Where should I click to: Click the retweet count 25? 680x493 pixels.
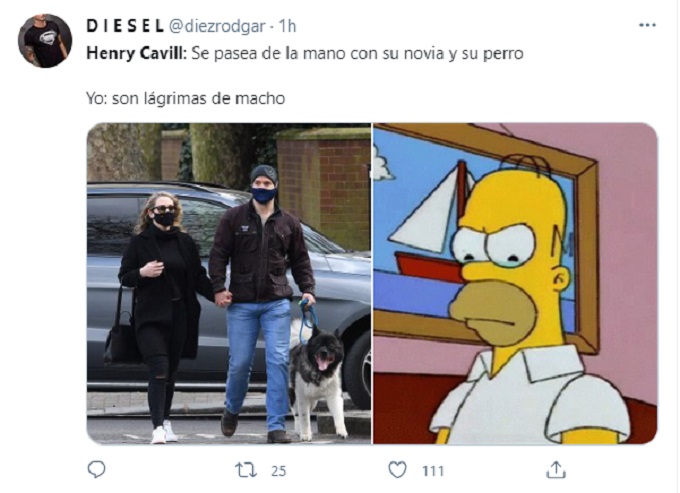coord(278,471)
